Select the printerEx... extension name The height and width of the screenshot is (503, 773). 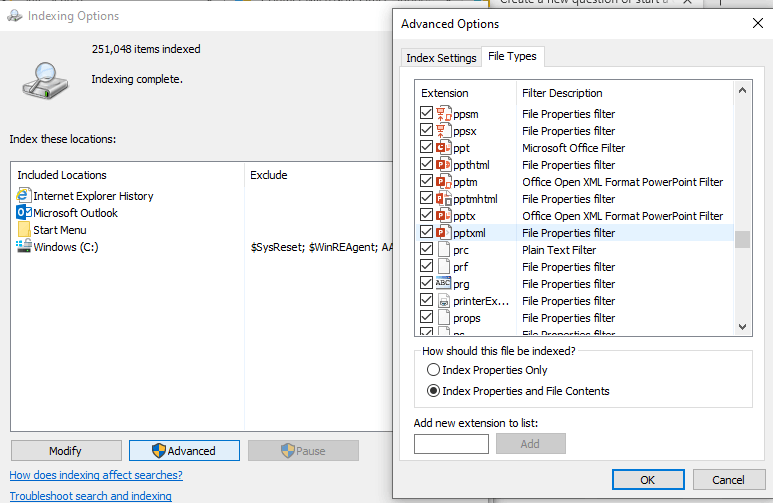[481, 301]
